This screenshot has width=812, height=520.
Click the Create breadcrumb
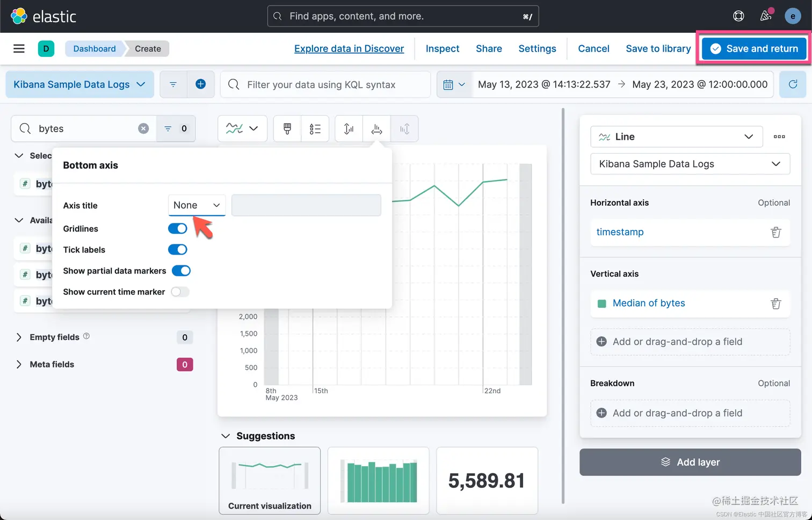[148, 49]
